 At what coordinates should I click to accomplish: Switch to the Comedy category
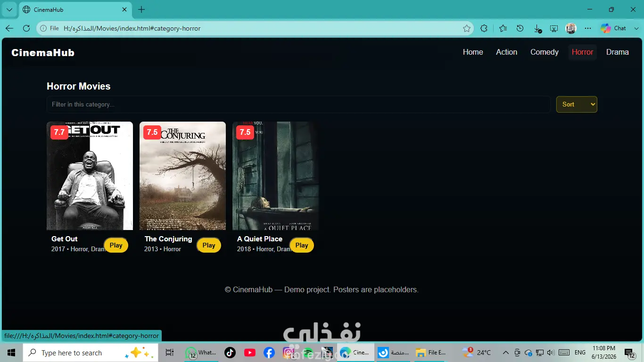pos(545,52)
